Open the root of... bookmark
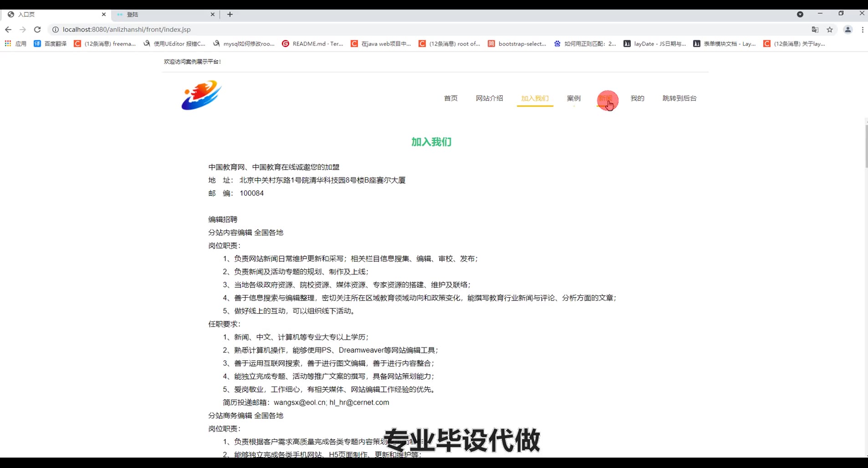 tap(449, 44)
